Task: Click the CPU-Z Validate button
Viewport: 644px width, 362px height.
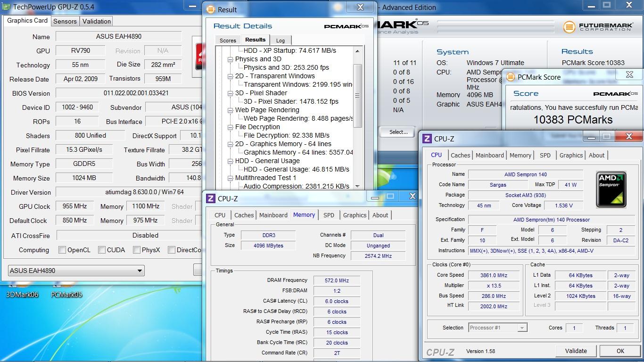Action: (x=576, y=351)
